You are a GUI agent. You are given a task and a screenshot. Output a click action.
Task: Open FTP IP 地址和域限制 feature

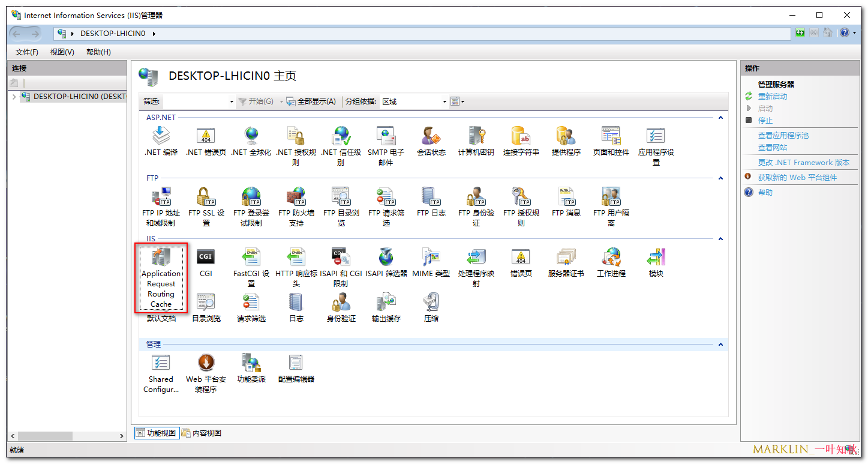pyautogui.click(x=161, y=207)
